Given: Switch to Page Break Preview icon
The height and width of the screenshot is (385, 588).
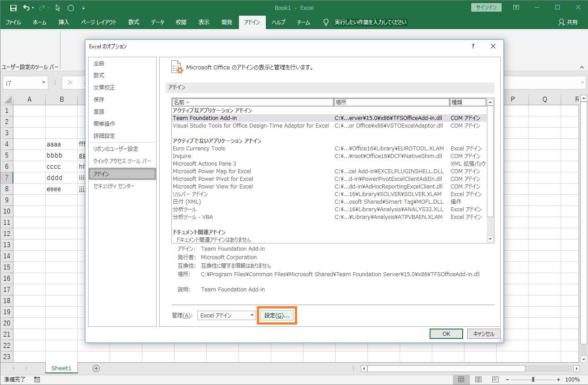Looking at the screenshot, I should tap(496, 380).
